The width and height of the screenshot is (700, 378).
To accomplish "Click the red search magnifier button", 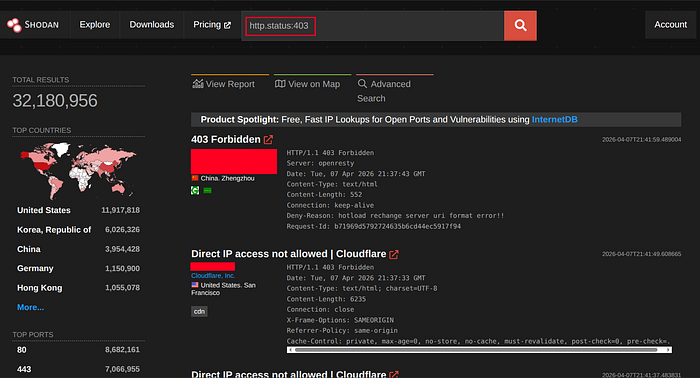I will (x=520, y=25).
